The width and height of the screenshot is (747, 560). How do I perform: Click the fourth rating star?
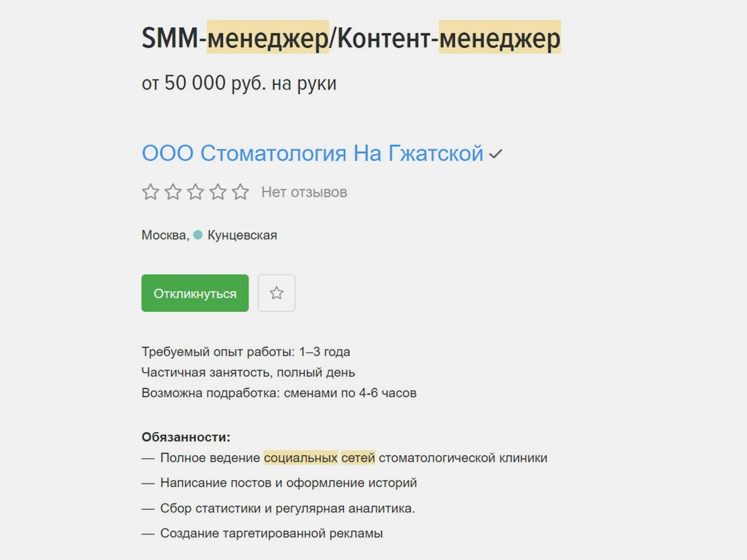(x=218, y=192)
